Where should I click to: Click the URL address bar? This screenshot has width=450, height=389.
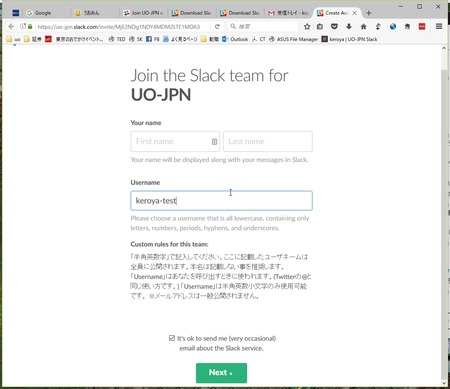click(118, 27)
